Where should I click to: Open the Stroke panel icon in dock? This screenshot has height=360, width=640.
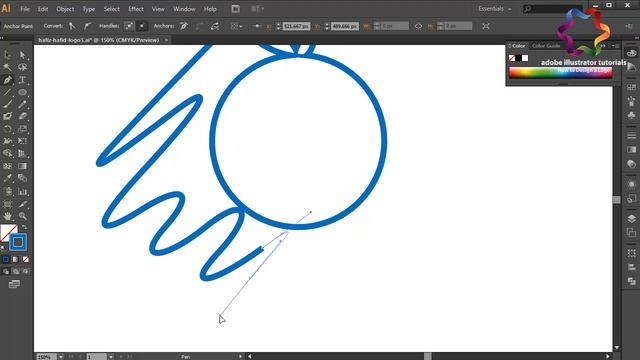(x=631, y=136)
